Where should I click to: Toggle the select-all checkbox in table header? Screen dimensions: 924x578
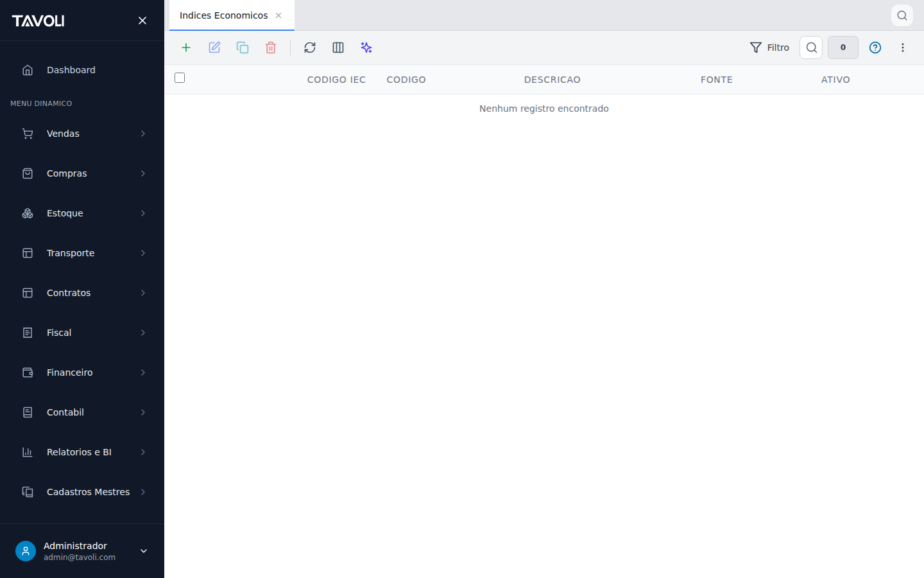tap(180, 78)
